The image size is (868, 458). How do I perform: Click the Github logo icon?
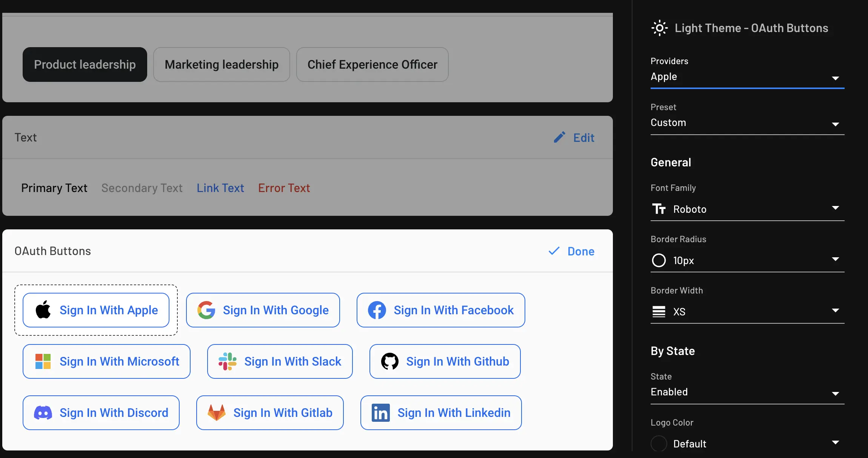click(x=391, y=361)
